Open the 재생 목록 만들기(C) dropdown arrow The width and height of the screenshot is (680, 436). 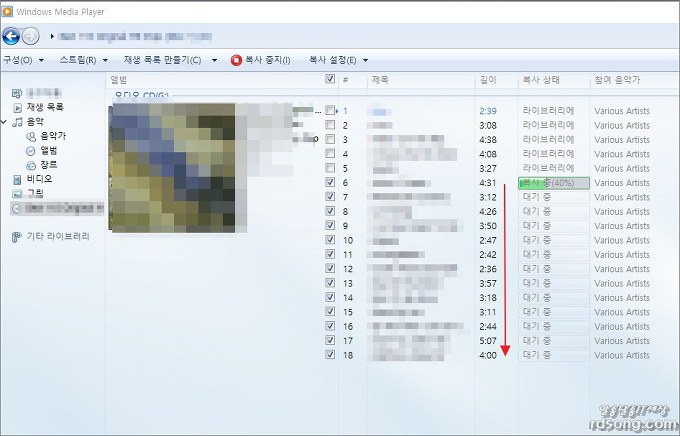pos(214,60)
